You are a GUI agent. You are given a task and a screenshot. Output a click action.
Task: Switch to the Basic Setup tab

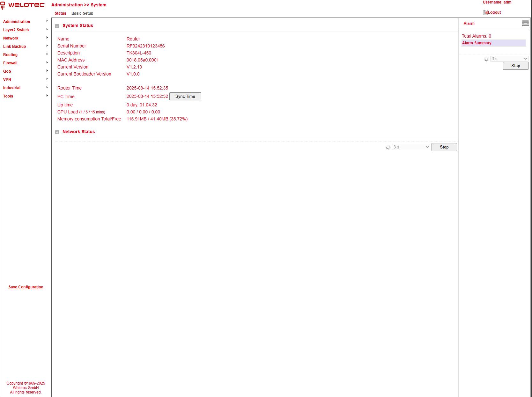pos(82,13)
